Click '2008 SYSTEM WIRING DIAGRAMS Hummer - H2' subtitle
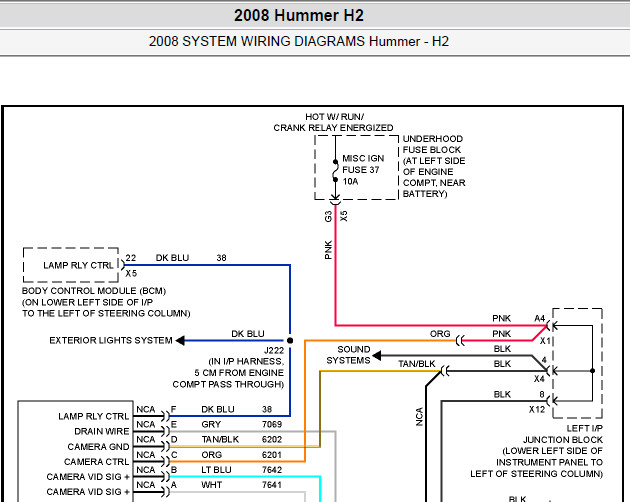Image resolution: width=630 pixels, height=502 pixels. tap(299, 41)
